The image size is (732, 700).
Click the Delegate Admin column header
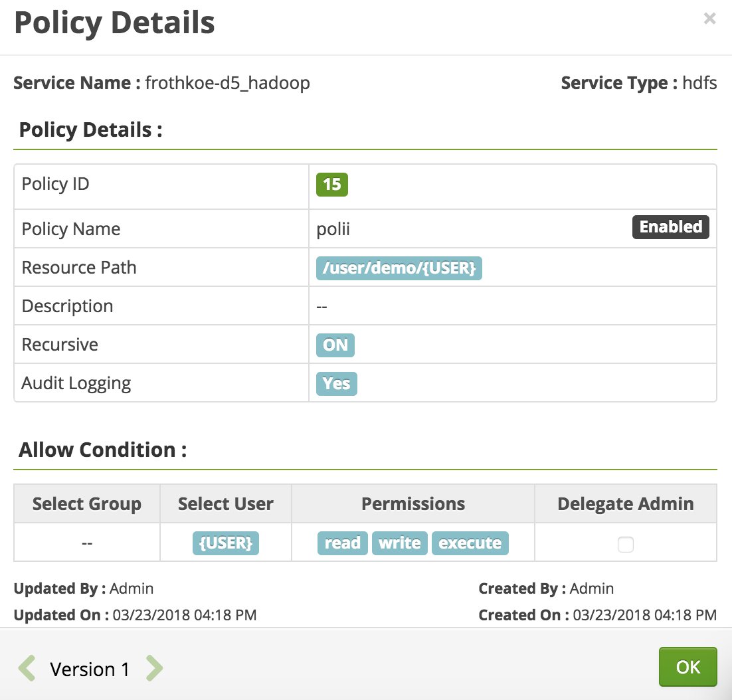625,504
